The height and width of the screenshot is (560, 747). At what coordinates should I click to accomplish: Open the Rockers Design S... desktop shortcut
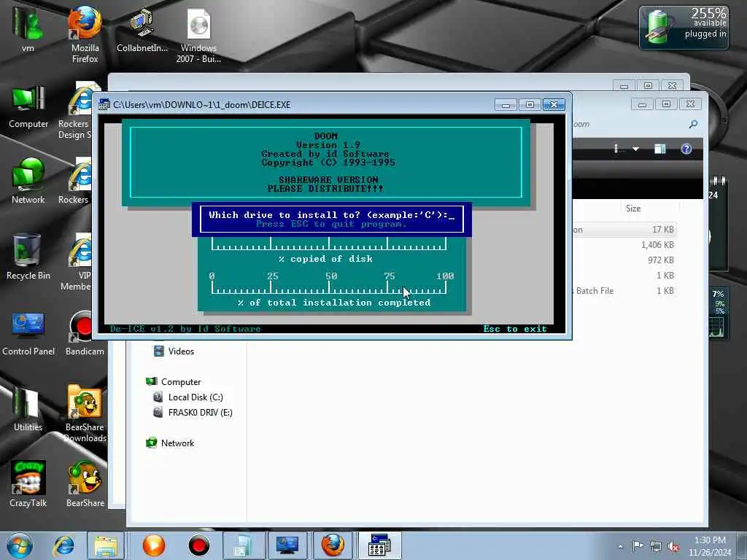75,111
